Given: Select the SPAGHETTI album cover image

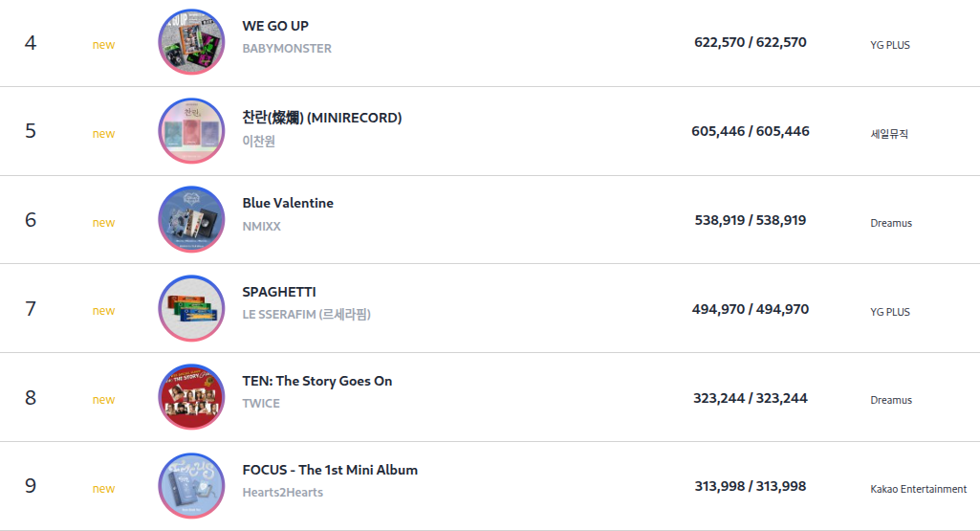Looking at the screenshot, I should [191, 308].
